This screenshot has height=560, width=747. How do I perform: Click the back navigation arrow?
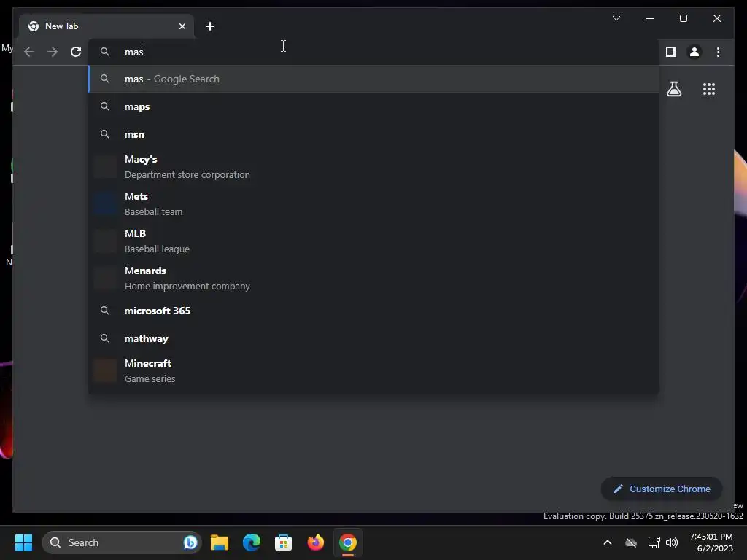click(x=29, y=52)
